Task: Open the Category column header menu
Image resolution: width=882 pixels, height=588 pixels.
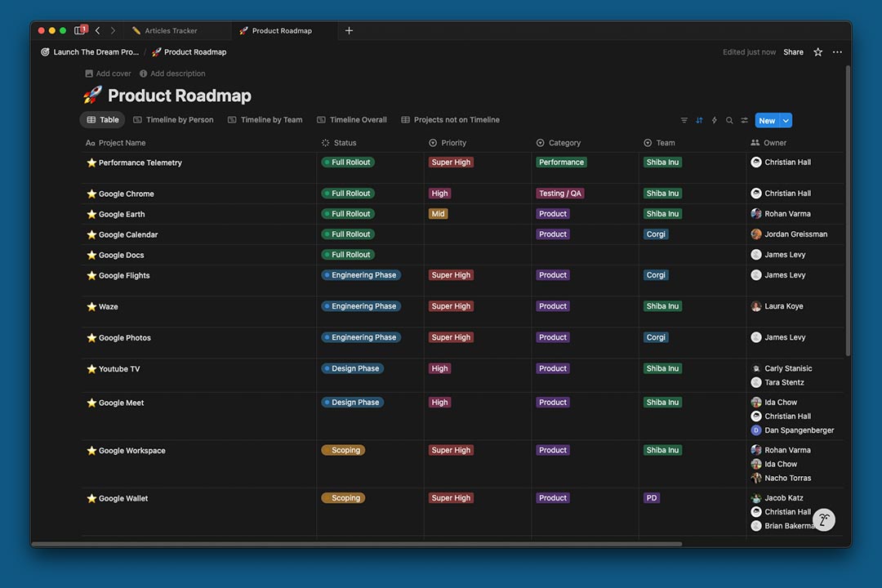Action: [x=559, y=143]
